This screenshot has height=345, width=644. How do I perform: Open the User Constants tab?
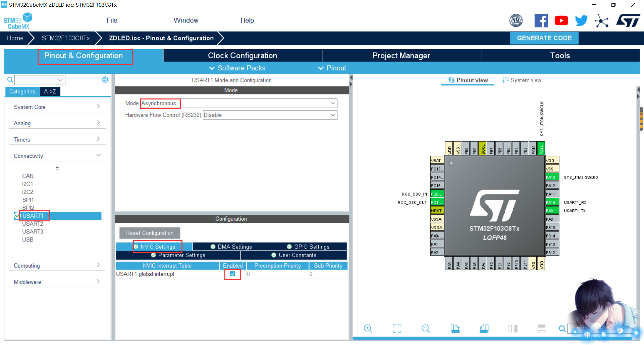(294, 255)
